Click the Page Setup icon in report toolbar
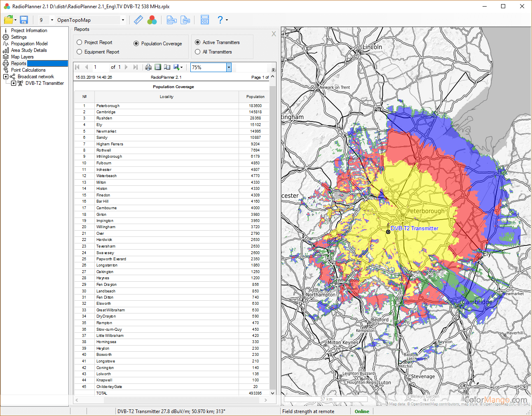Viewport: 532px width, 416px height. [167, 67]
